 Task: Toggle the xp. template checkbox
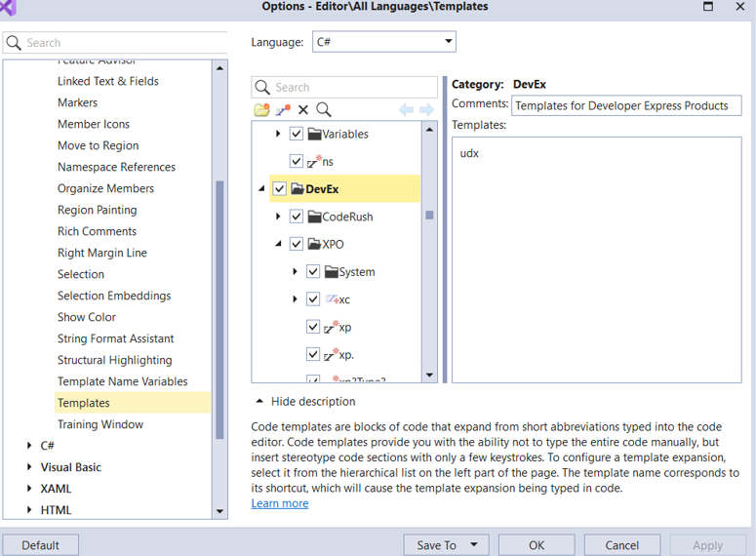pos(313,354)
